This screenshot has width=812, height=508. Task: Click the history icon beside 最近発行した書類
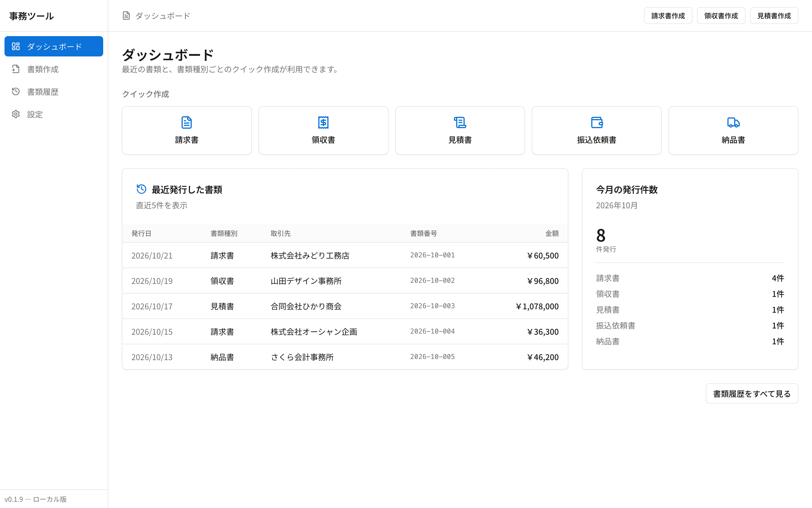tap(141, 189)
